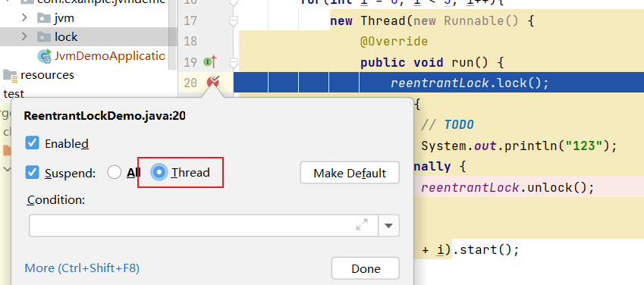This screenshot has width=644, height=285.
Task: Click line number 18 in the gutter
Action: pyautogui.click(x=190, y=41)
